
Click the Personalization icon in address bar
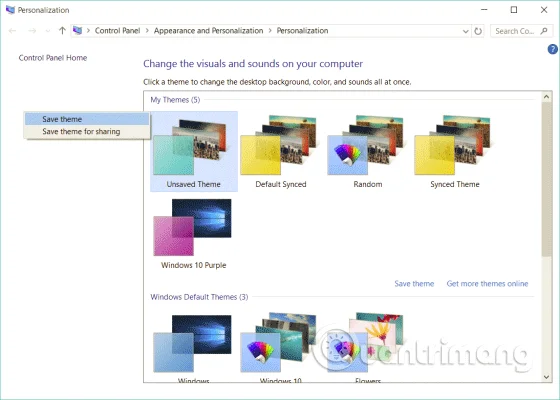pos(77,30)
